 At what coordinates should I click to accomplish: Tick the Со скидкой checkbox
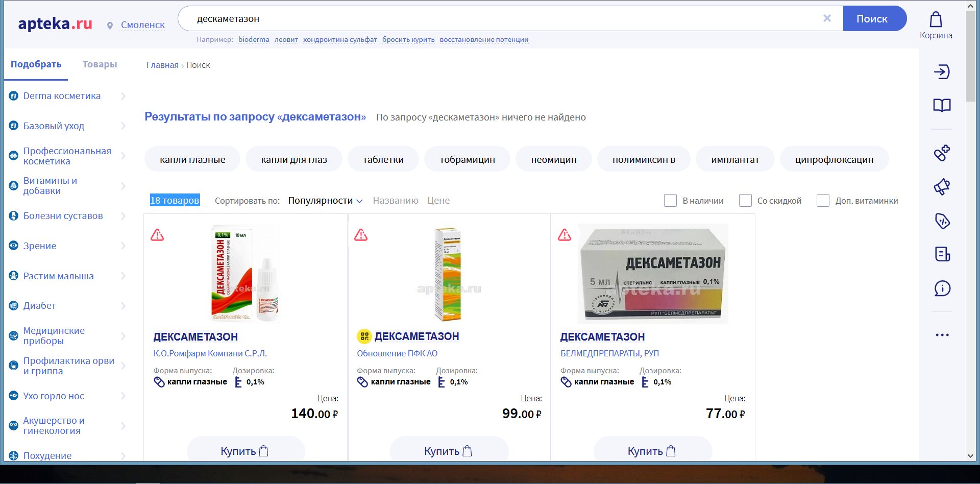(x=745, y=201)
